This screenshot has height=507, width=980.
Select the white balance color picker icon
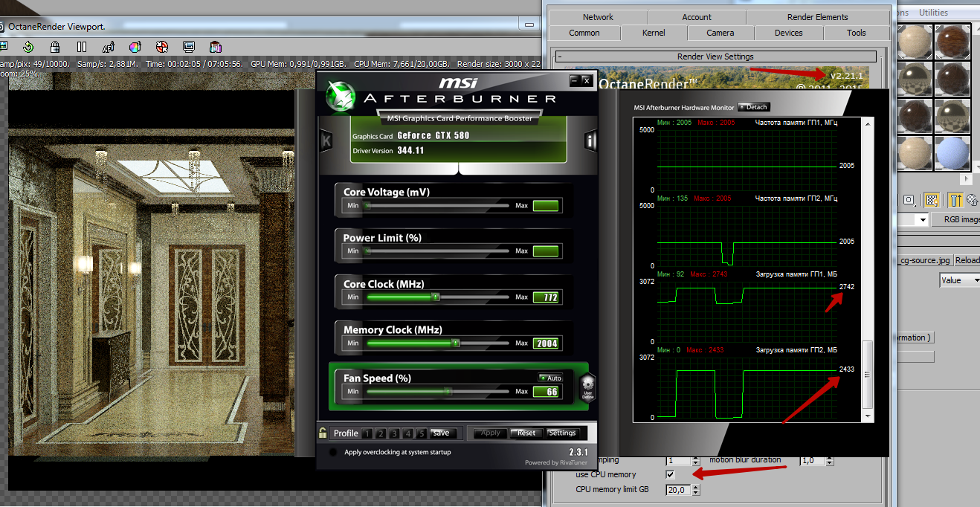click(135, 46)
